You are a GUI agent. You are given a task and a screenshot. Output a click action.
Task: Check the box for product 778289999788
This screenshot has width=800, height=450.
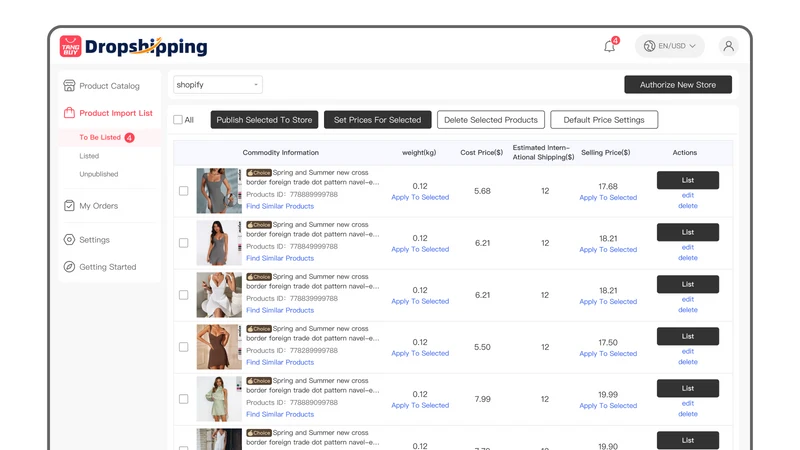point(184,347)
